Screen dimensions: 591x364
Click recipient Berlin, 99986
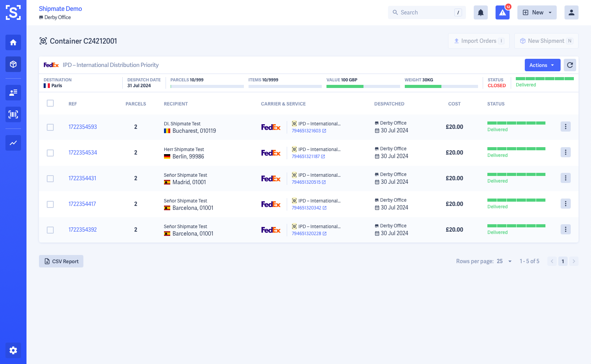coord(188,157)
